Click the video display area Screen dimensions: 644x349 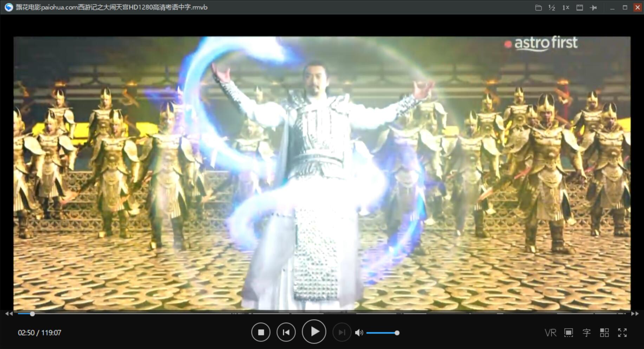pyautogui.click(x=322, y=173)
